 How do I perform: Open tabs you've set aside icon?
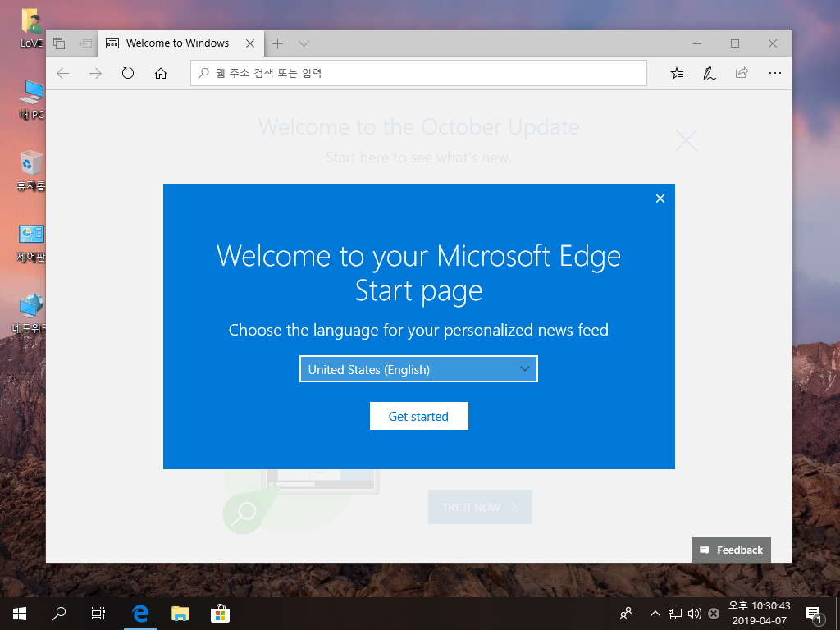59,43
